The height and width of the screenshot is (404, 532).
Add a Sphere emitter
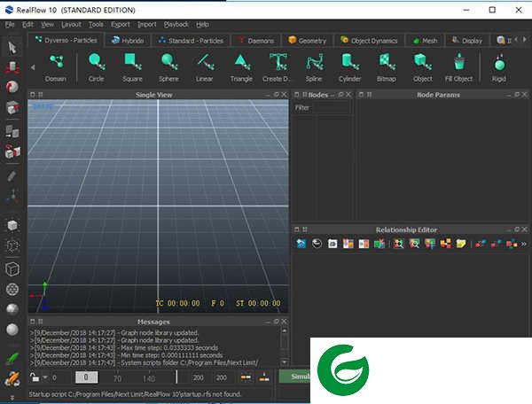pyautogui.click(x=168, y=67)
